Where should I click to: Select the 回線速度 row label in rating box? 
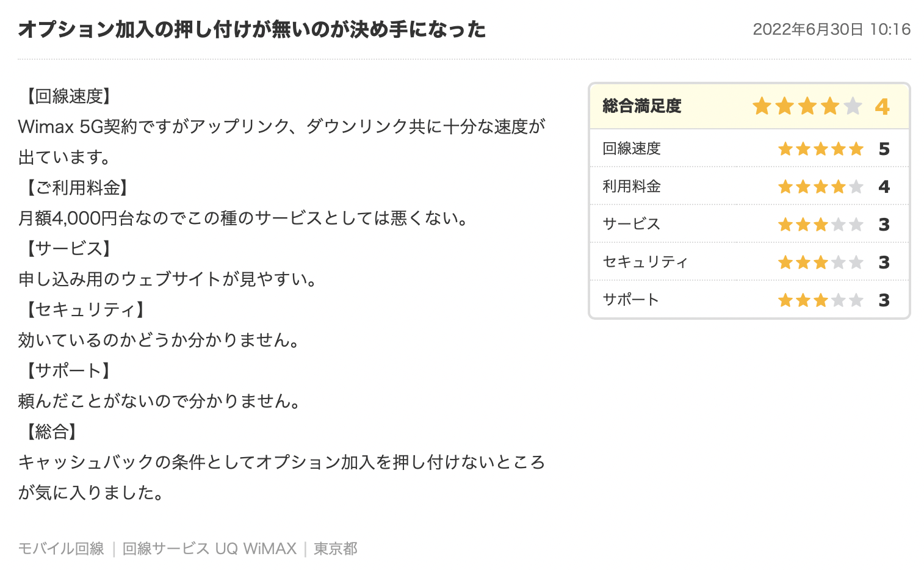(632, 149)
